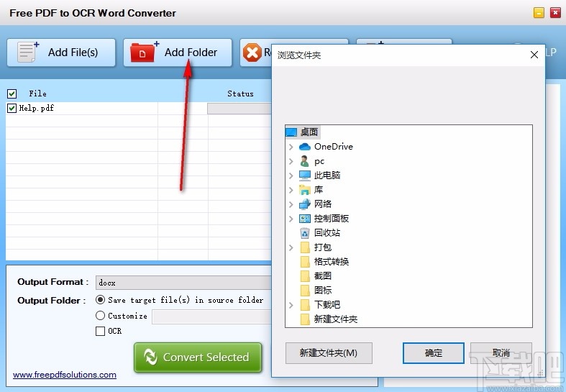566x392 pixels.
Task: Select the Help.pdf file row text
Action: coord(37,108)
